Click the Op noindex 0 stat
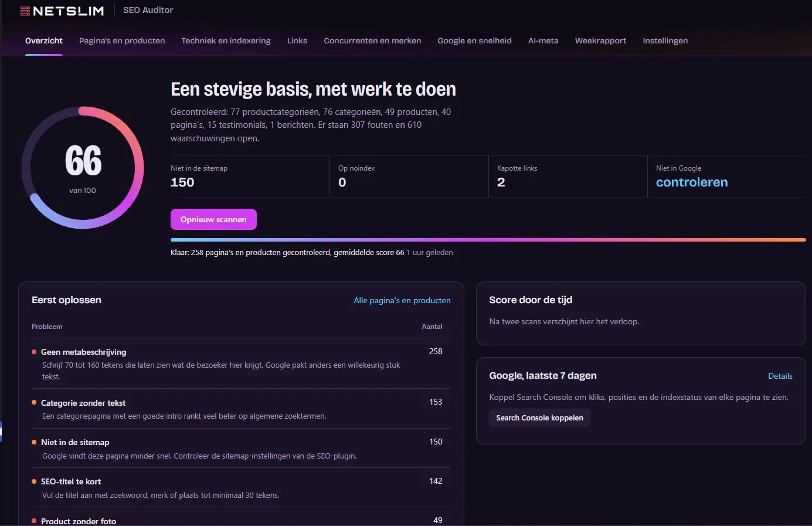The height and width of the screenshot is (526, 812). click(409, 177)
